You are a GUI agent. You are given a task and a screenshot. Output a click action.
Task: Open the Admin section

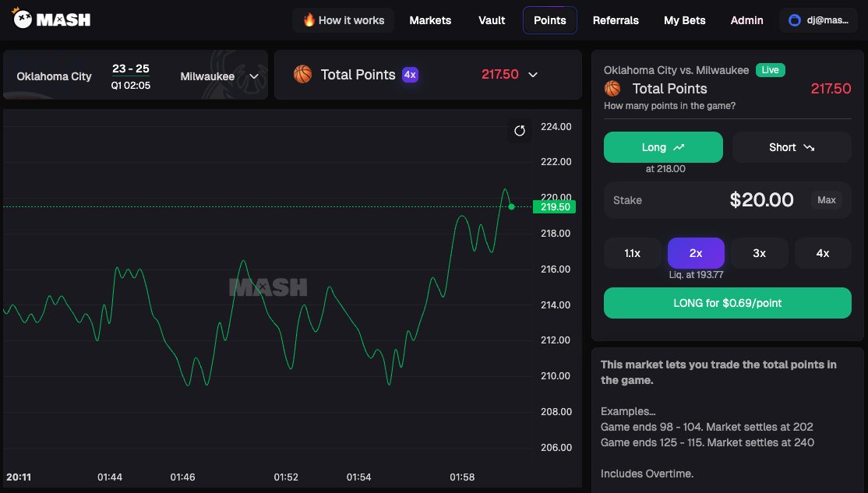[x=746, y=20]
